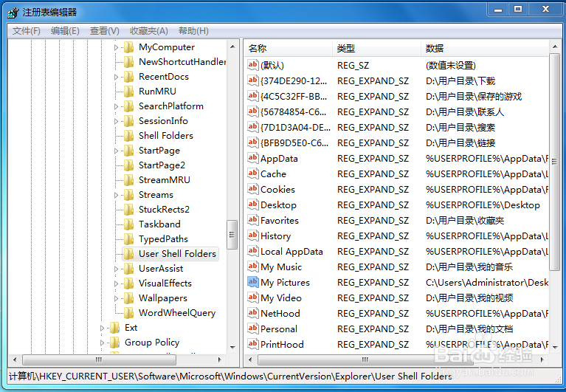Click the Taskband folder icon
Image resolution: width=566 pixels, height=392 pixels.
click(x=129, y=224)
